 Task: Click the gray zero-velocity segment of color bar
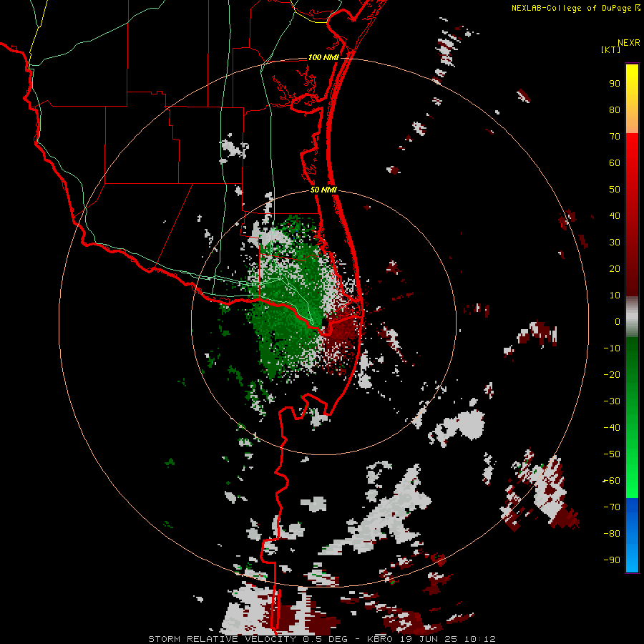coord(632,316)
